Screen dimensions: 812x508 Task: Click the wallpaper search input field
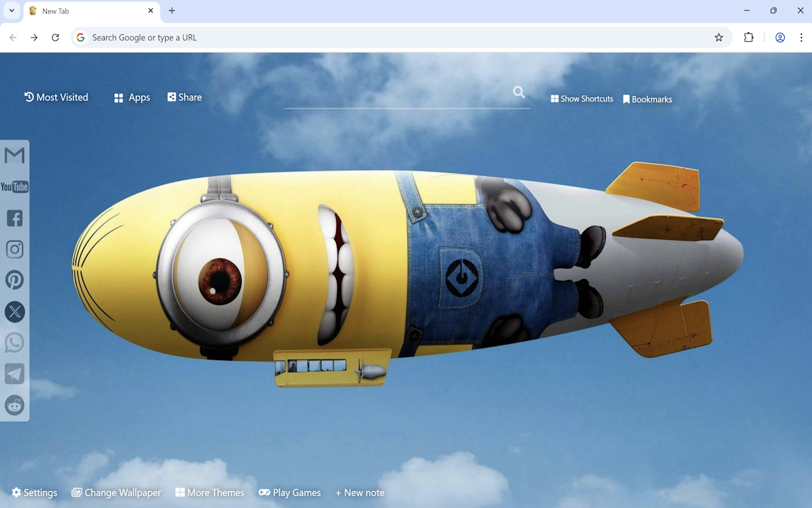point(406,98)
